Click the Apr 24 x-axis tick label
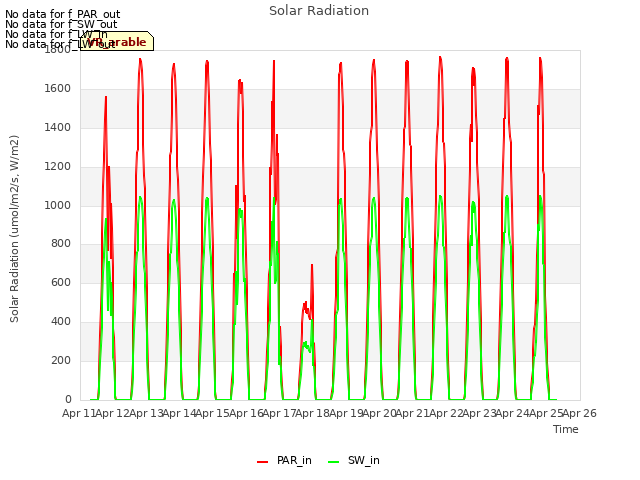640x480 pixels. [513, 413]
